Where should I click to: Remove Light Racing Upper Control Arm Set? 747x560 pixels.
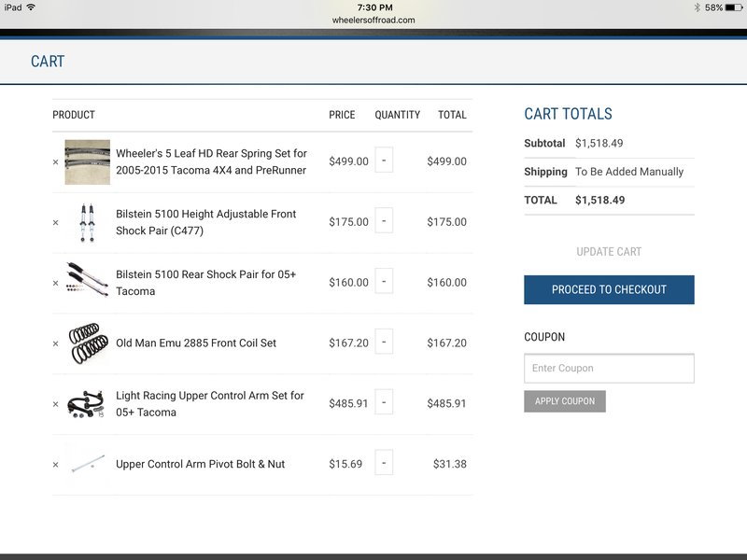pyautogui.click(x=56, y=404)
